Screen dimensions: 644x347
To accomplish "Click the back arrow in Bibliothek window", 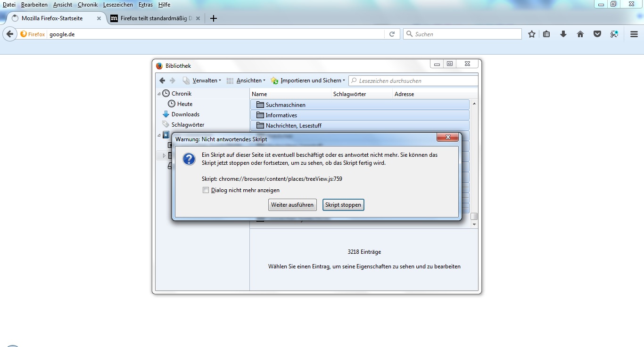I will pyautogui.click(x=162, y=81).
